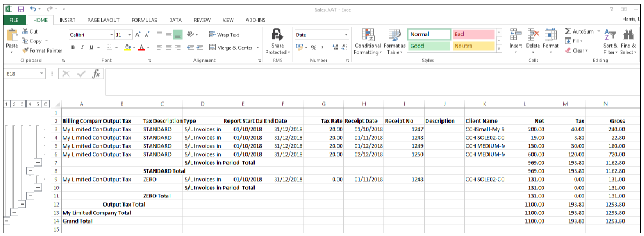The height and width of the screenshot is (236, 644).
Task: Toggle Underline formatting
Action: 91,48
